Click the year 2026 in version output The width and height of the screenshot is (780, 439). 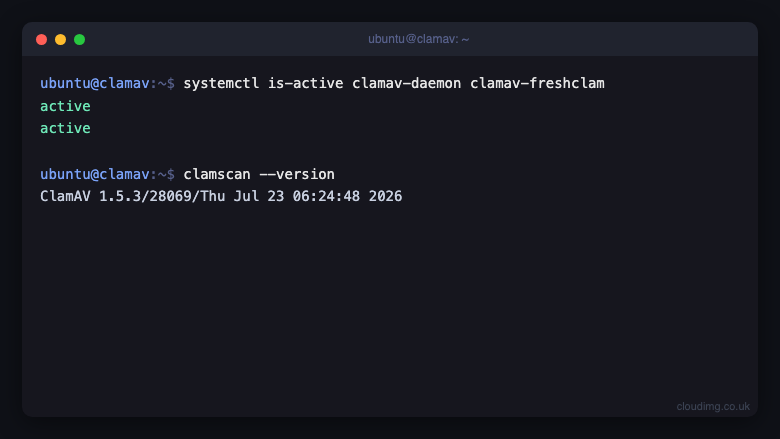[x=385, y=196]
